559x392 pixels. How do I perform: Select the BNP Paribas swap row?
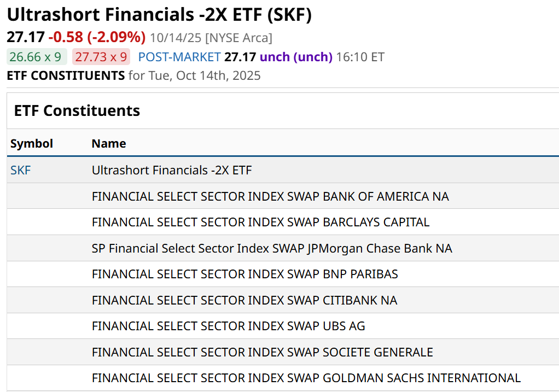tap(244, 274)
